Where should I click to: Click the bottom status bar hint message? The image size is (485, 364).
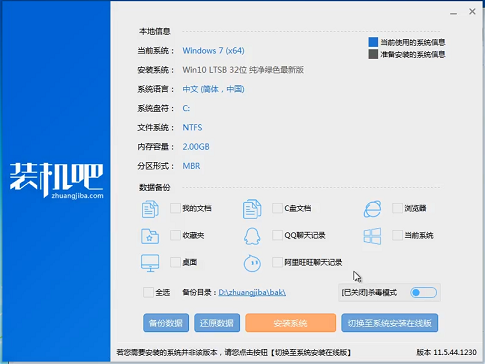(233, 352)
